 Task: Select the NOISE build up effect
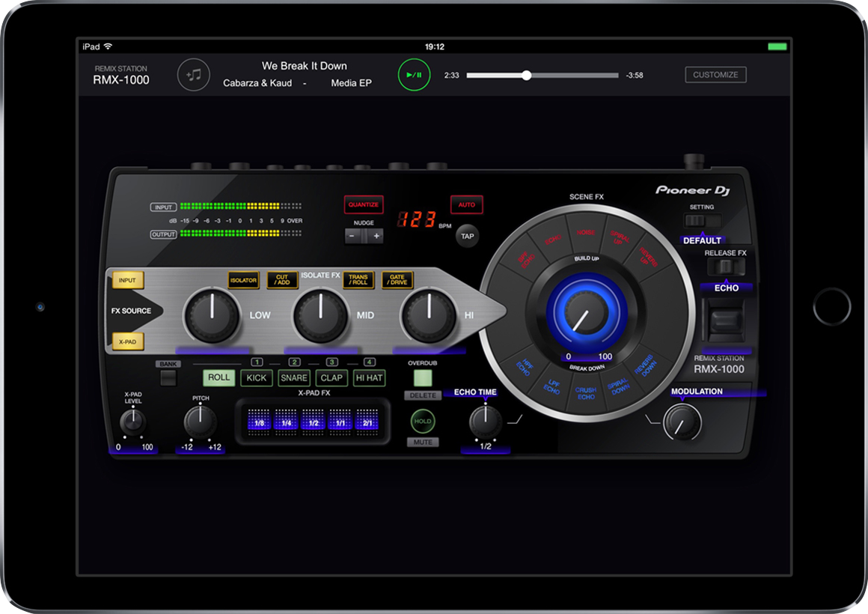coord(586,233)
